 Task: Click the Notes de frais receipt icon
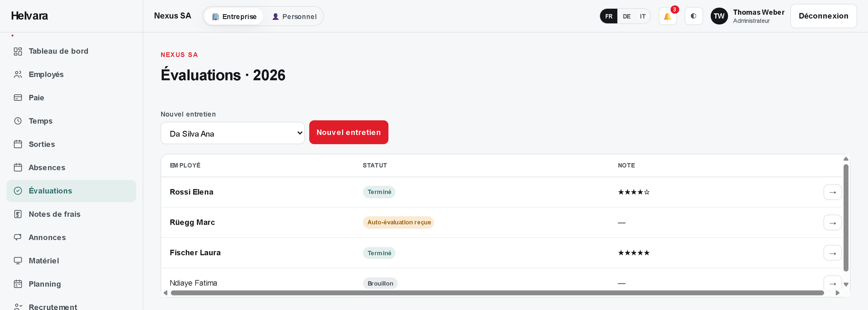(18, 214)
